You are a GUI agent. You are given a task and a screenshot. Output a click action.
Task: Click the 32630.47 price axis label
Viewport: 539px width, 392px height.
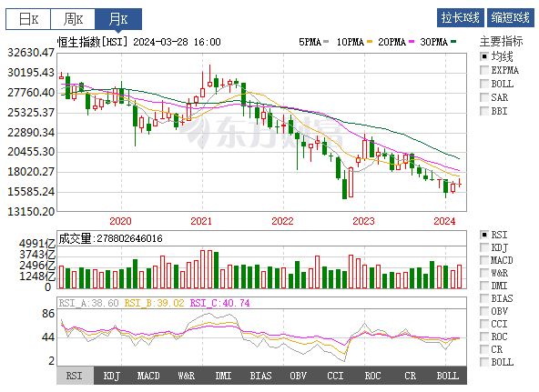pos(31,53)
